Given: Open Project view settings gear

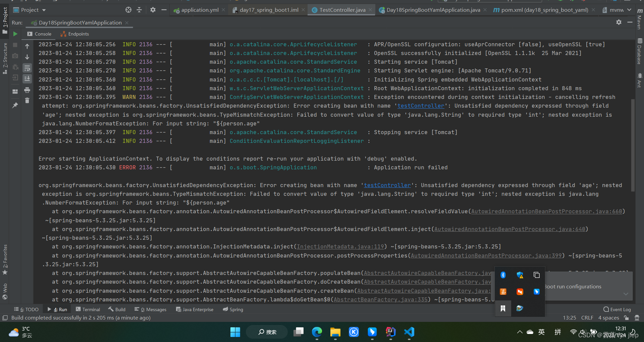Looking at the screenshot, I should (153, 10).
